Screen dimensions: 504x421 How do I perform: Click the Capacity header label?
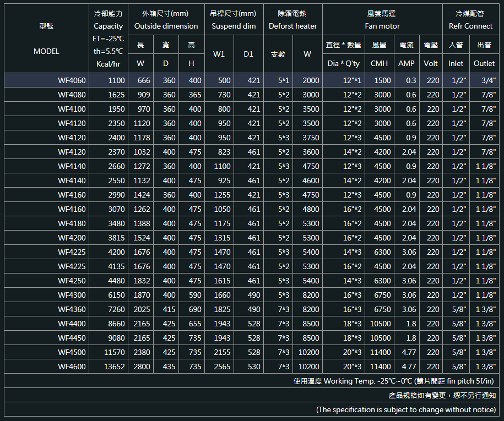pos(109,26)
